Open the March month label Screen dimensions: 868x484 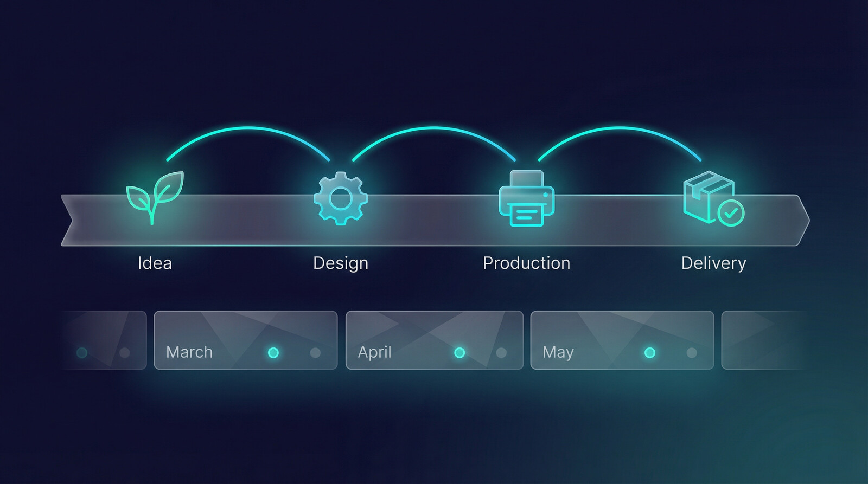pos(189,352)
